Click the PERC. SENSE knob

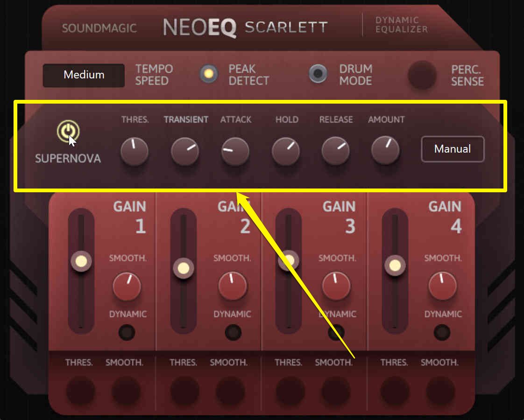tap(422, 75)
